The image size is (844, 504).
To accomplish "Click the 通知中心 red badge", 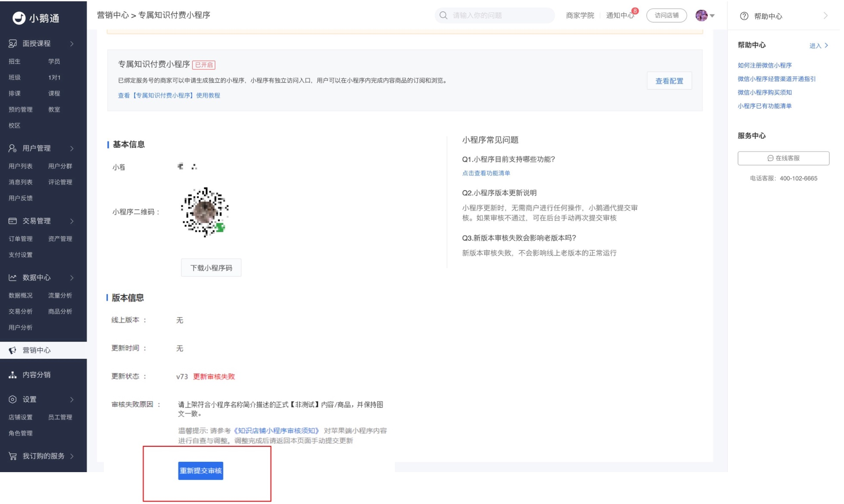I will pyautogui.click(x=635, y=11).
